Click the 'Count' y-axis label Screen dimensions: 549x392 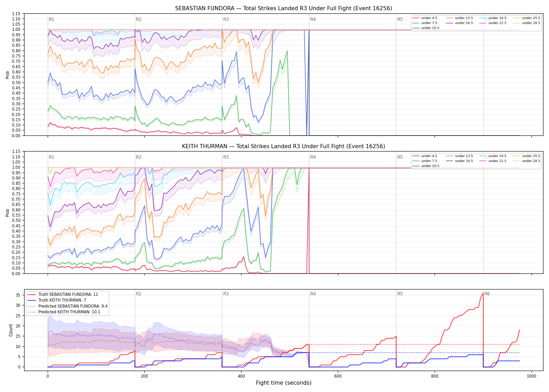tap(11, 330)
